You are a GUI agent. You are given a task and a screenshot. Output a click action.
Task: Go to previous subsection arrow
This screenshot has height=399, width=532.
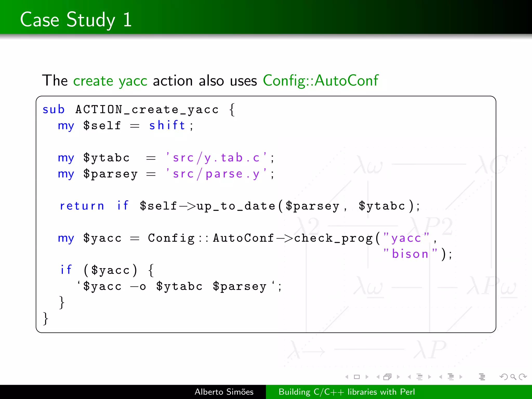click(409, 377)
